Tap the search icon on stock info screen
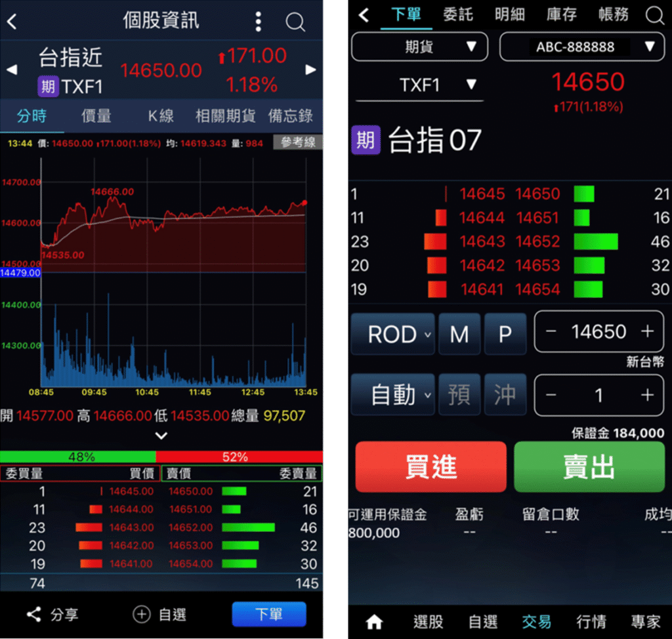Viewport: 672px width, 639px height. coord(295,22)
